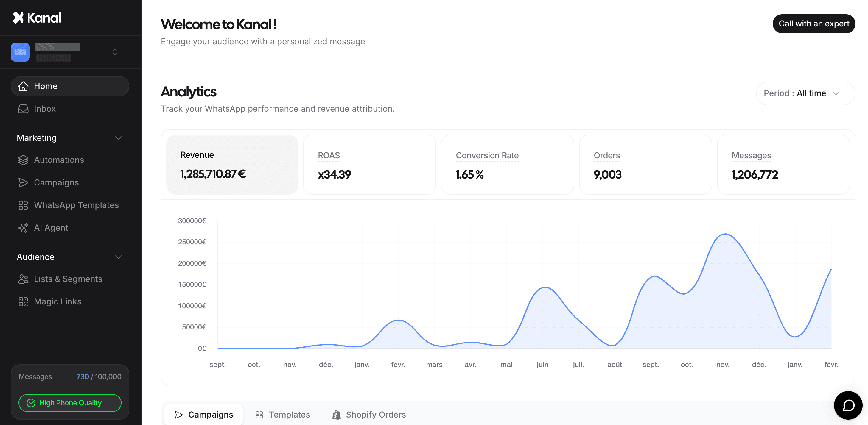Click the High Phone Quality badge

pyautogui.click(x=70, y=403)
